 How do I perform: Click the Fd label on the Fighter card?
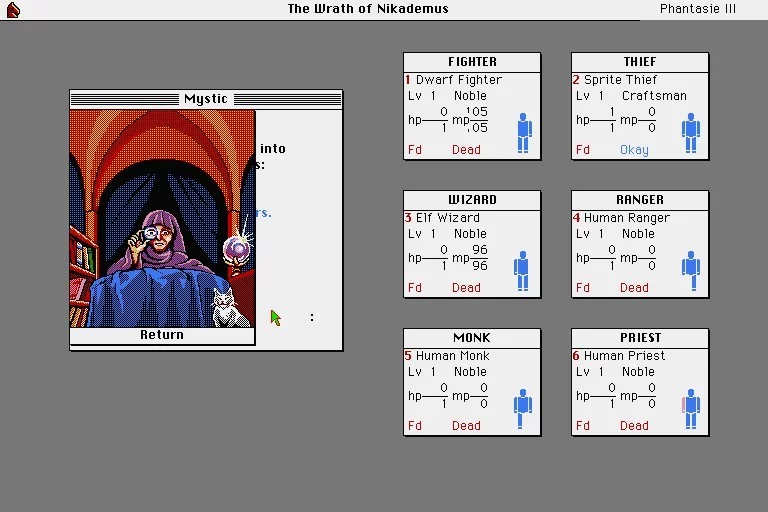415,150
